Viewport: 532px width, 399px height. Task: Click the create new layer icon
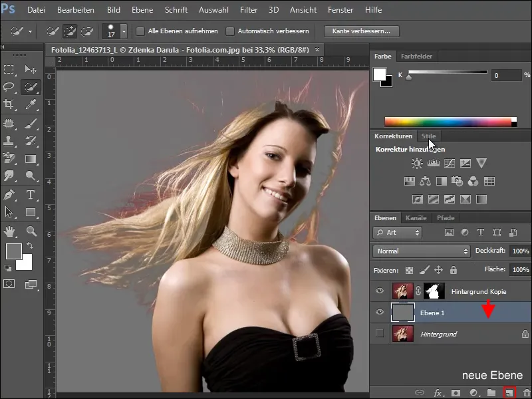coord(509,393)
